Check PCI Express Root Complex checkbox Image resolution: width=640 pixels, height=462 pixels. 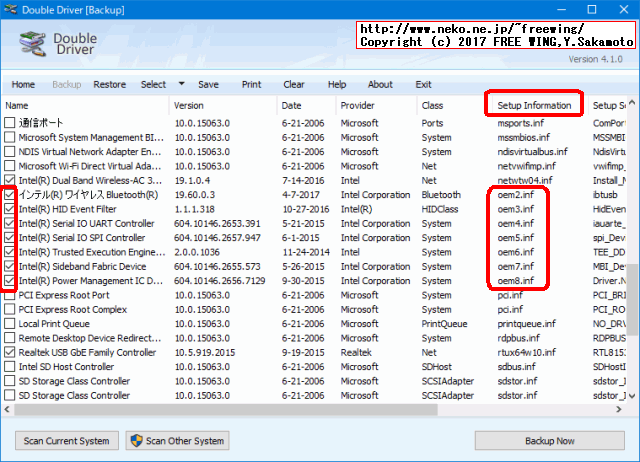tap(9, 309)
